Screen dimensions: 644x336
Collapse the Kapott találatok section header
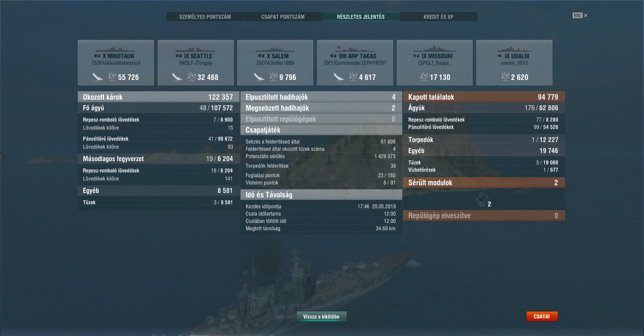tap(484, 97)
